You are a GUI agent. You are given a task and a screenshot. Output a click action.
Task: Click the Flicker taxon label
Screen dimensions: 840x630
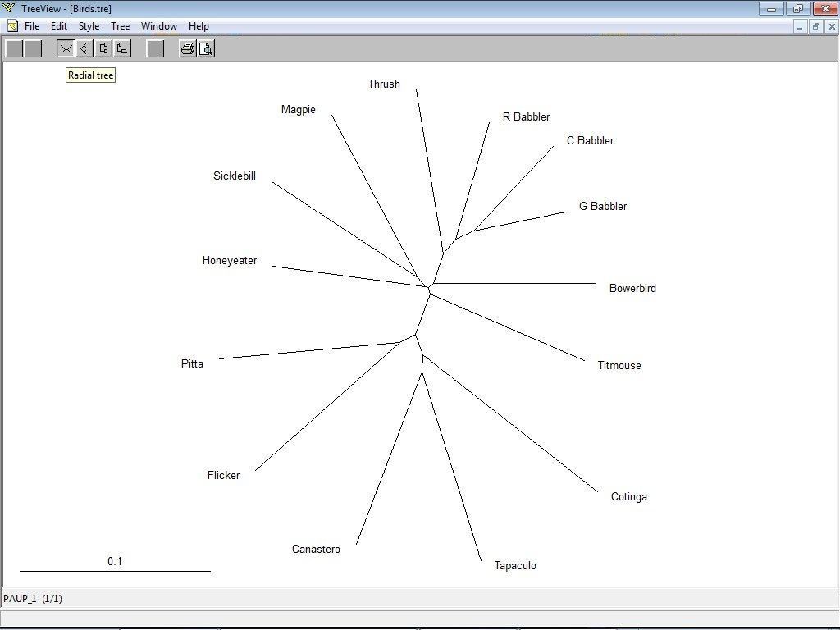tap(223, 475)
